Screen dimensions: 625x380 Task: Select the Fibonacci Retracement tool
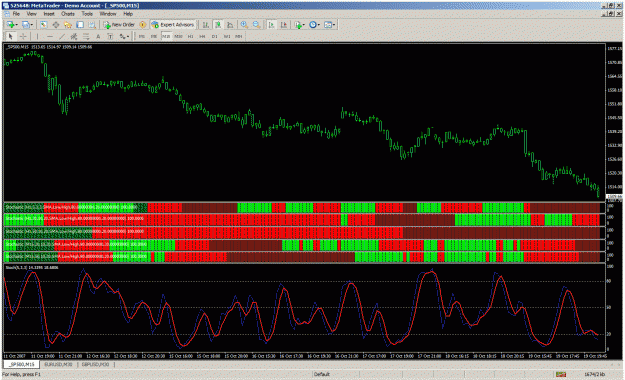(86, 37)
